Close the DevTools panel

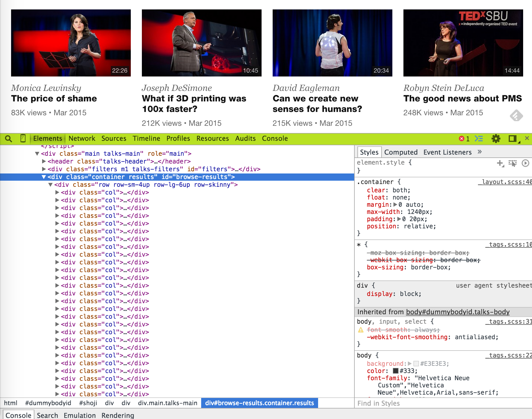click(x=527, y=138)
